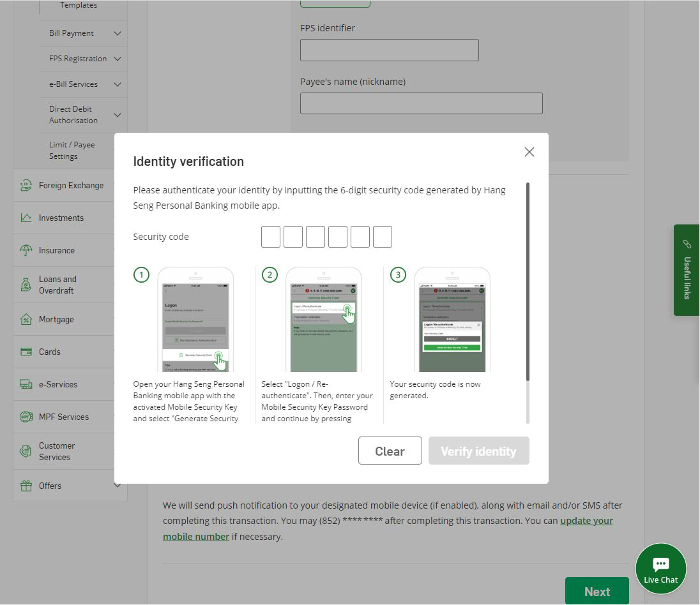The image size is (700, 605).
Task: Open FPS Registration menu label
Action: tap(78, 59)
